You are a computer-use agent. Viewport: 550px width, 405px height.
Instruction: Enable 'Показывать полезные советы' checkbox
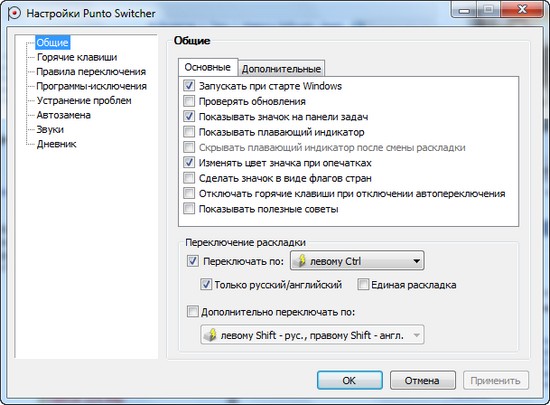189,209
